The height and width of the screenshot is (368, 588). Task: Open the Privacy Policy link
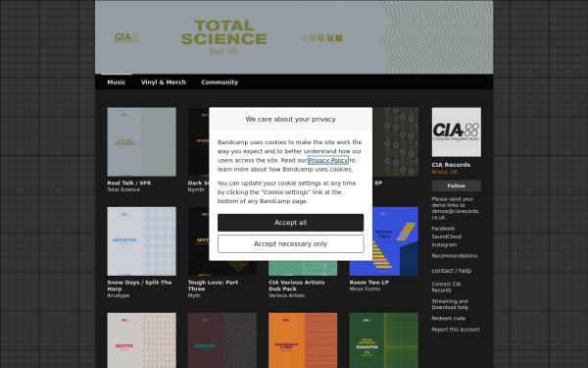(x=327, y=160)
